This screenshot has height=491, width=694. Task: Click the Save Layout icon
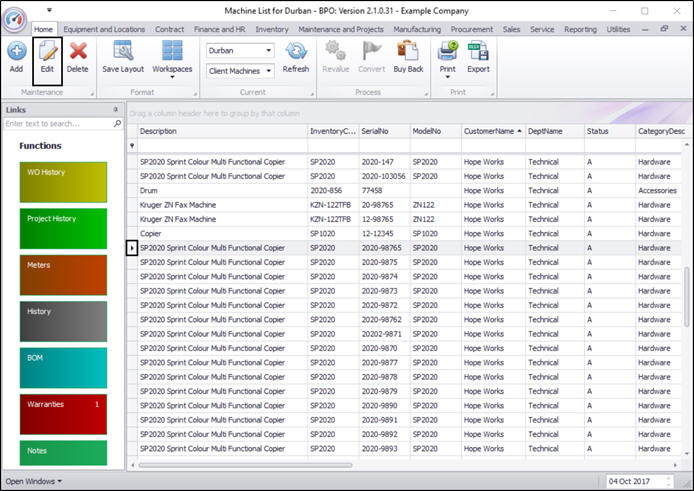(x=123, y=56)
